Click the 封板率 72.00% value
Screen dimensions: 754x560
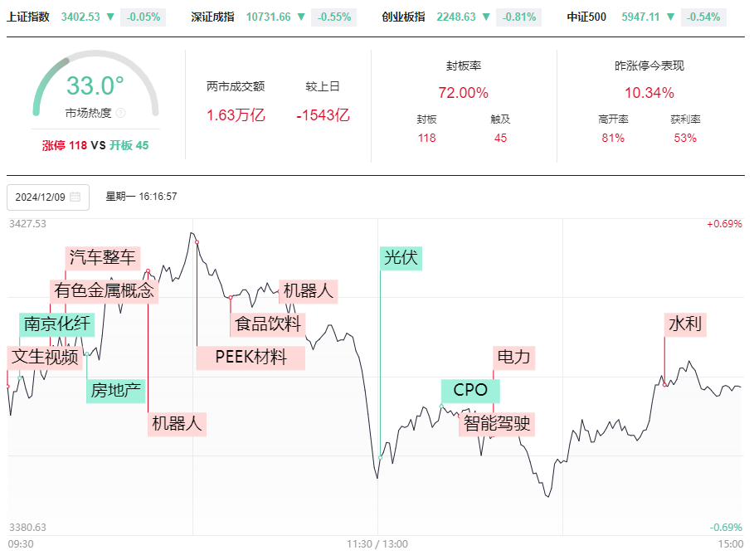pos(463,93)
